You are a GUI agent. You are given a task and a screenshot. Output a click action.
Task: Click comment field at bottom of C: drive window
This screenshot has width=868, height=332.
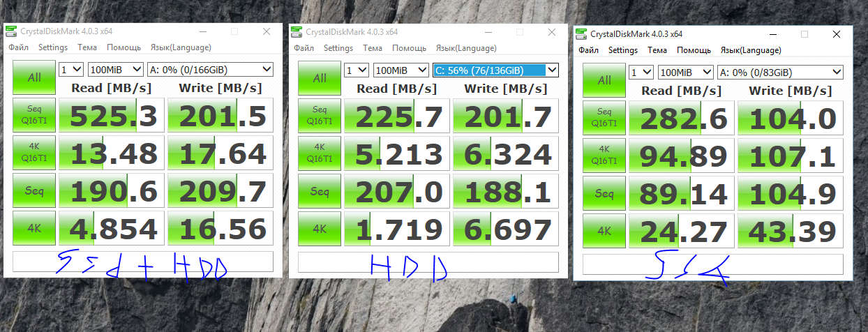tap(428, 262)
